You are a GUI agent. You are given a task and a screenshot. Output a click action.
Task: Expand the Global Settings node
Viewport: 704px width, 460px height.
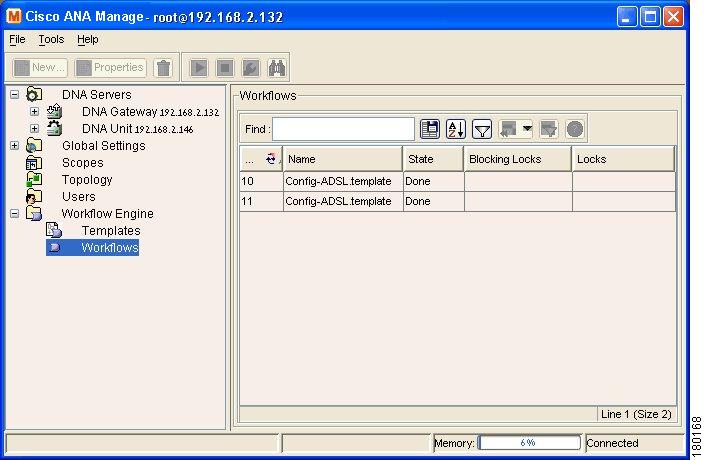click(15, 145)
